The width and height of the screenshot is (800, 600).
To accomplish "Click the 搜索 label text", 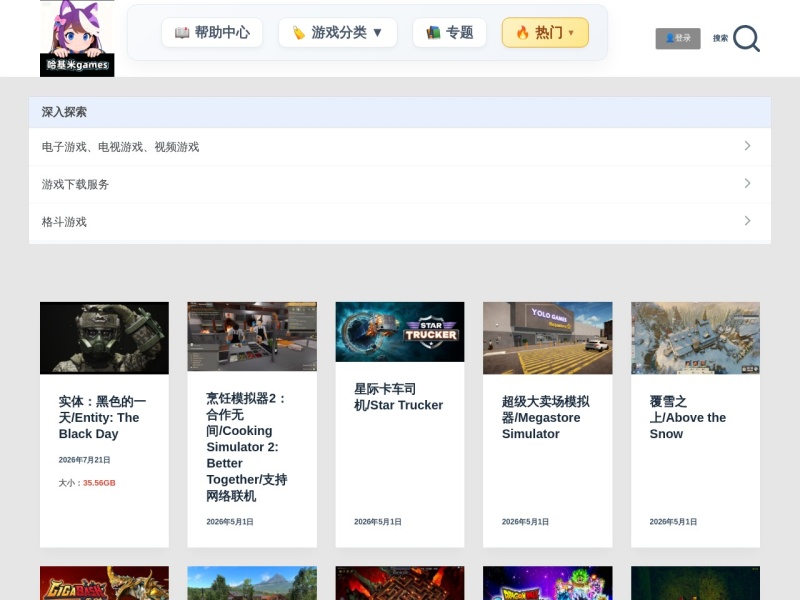I will coord(720,38).
